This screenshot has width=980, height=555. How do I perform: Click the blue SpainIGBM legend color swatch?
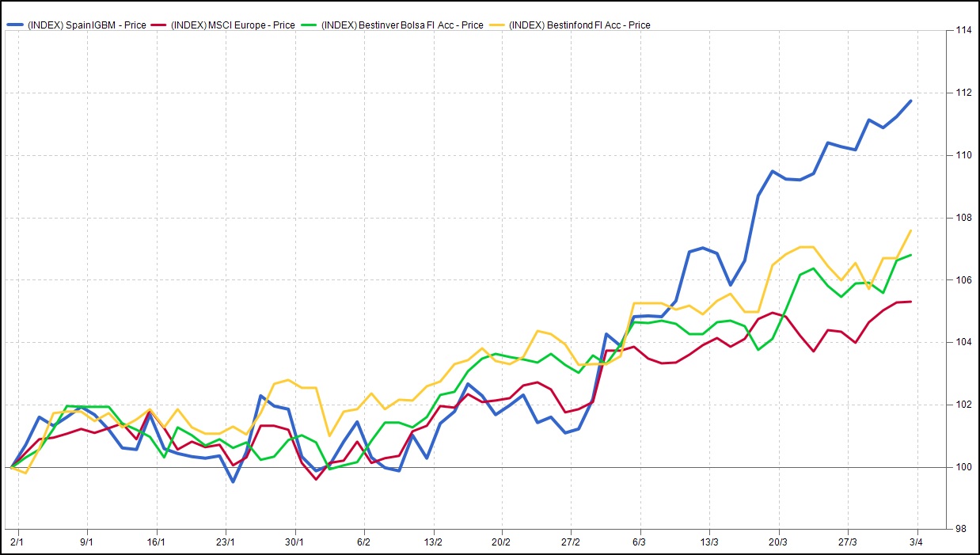15,25
